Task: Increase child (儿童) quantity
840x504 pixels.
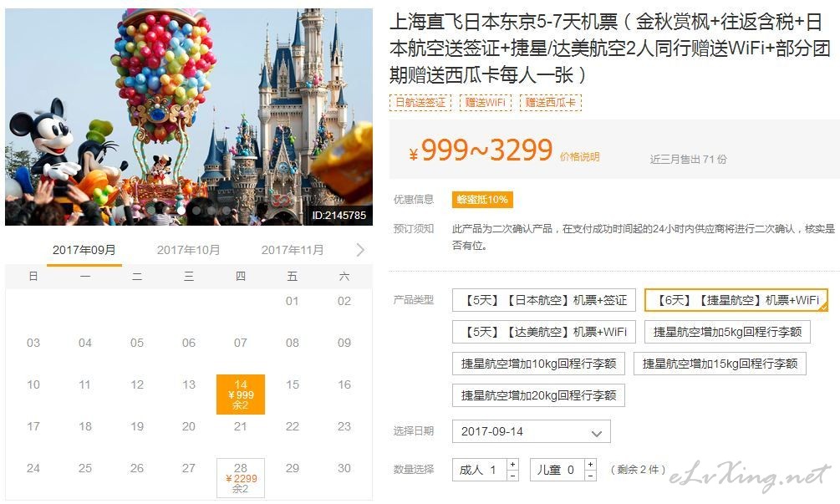Action: [x=590, y=465]
